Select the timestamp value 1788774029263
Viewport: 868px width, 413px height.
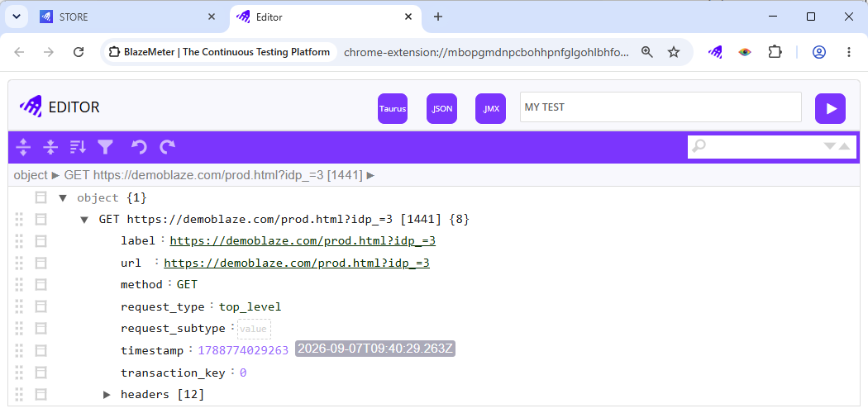coord(243,350)
